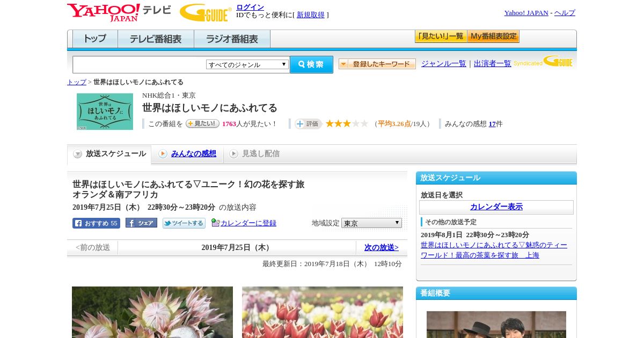Click the 2019年8月1日 22時30分 schedule text

tap(475, 235)
